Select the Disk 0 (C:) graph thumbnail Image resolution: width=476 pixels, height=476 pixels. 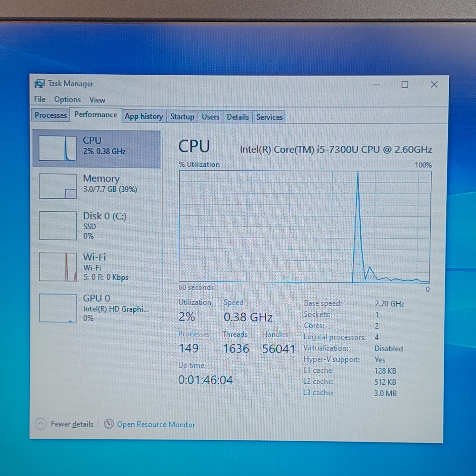57,226
